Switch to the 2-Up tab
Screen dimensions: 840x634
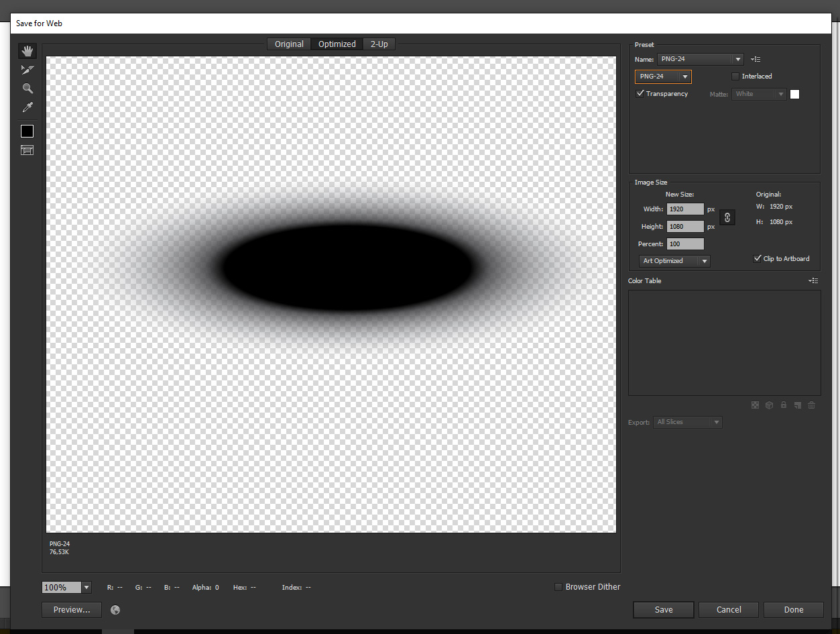(379, 44)
